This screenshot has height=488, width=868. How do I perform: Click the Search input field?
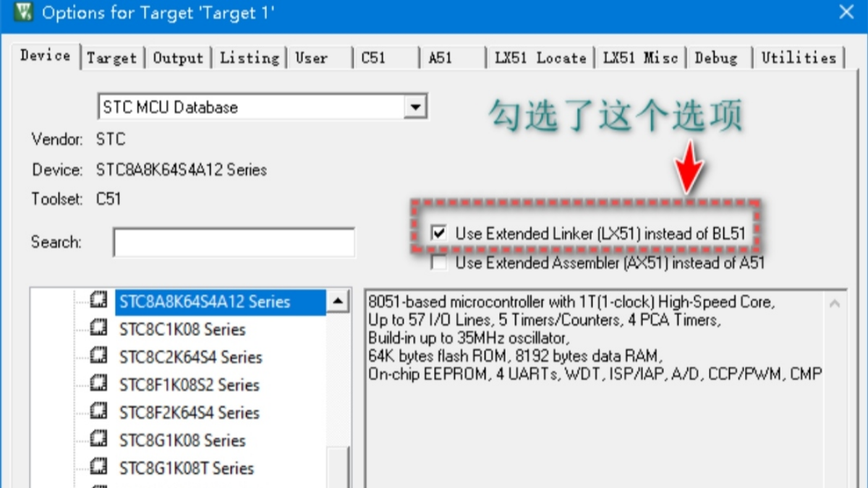pyautogui.click(x=234, y=242)
